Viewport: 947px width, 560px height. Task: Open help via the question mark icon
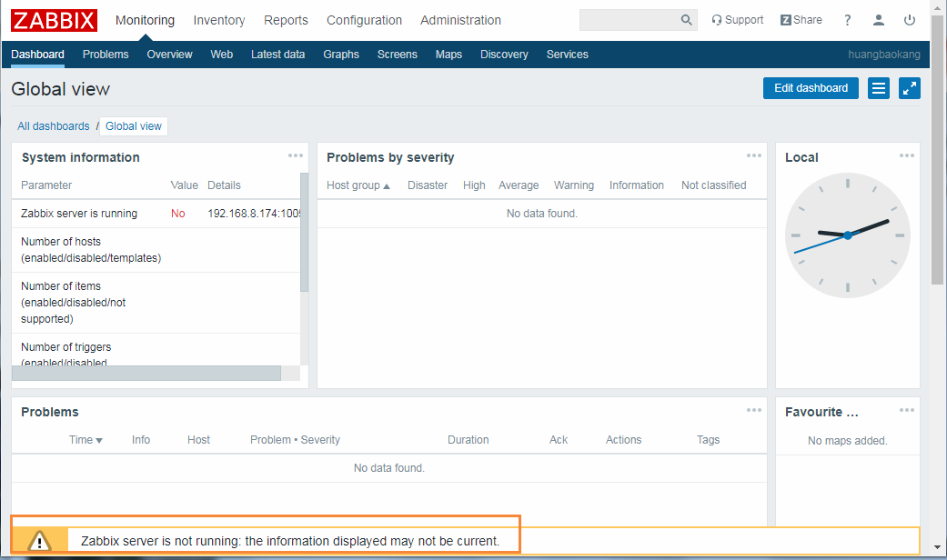(x=847, y=20)
